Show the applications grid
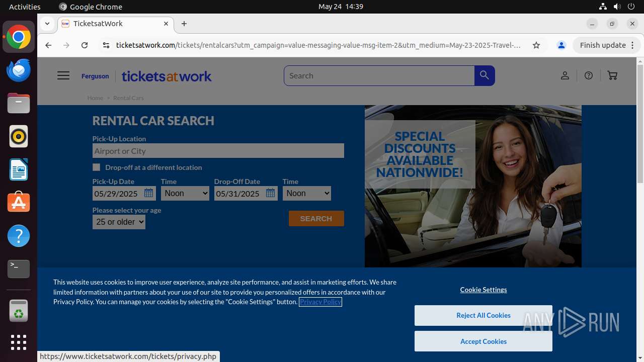Image resolution: width=644 pixels, height=362 pixels. pos(19,342)
